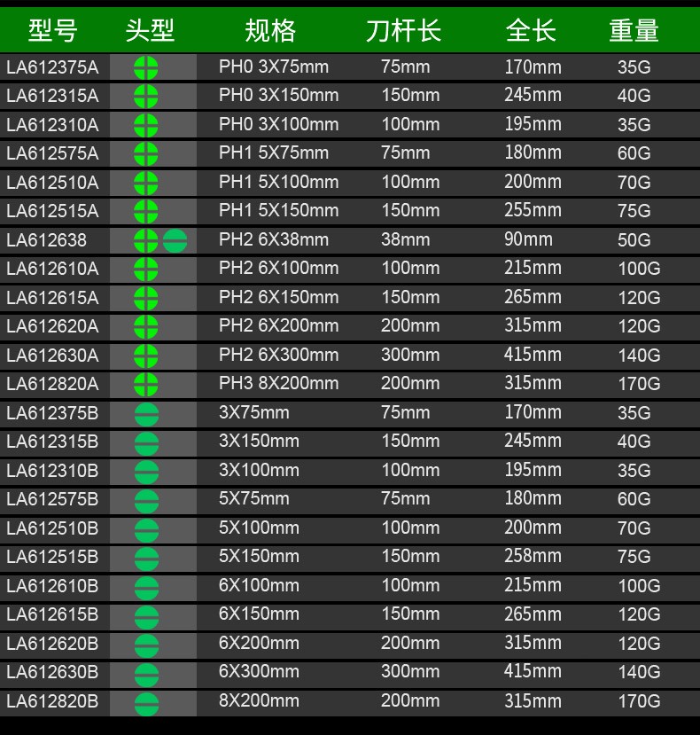Click the 70G weight in row LA612510A
700x735 pixels.
point(634,183)
